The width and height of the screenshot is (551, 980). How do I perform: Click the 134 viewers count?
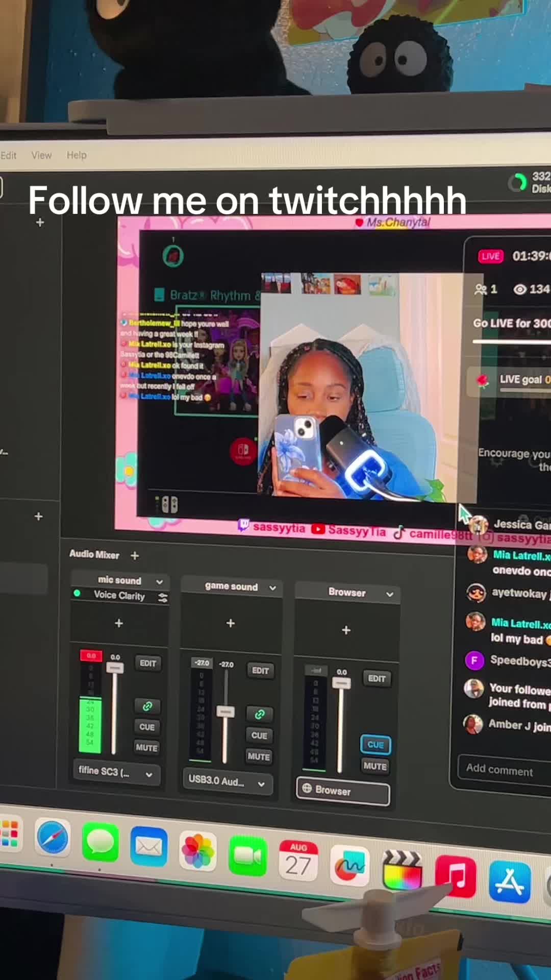pyautogui.click(x=532, y=289)
